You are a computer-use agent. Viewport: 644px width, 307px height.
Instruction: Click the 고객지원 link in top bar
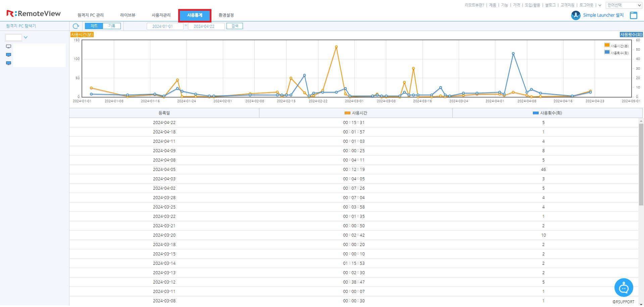pos(567,5)
